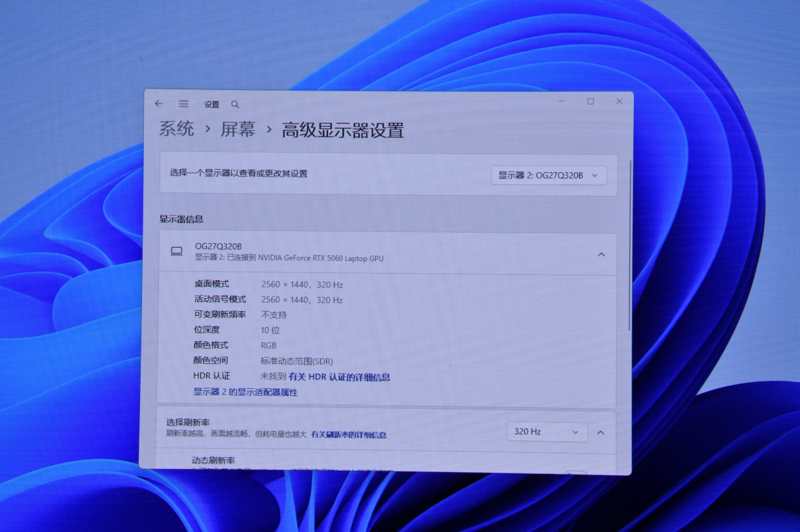Click the search magnifier icon in title bar
The width and height of the screenshot is (800, 532).
(235, 104)
